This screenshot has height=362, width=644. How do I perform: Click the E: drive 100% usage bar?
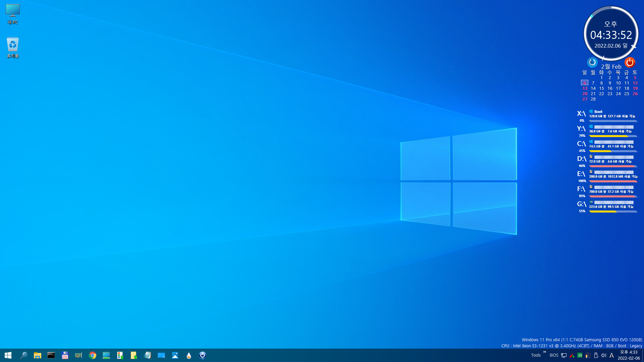pos(613,181)
